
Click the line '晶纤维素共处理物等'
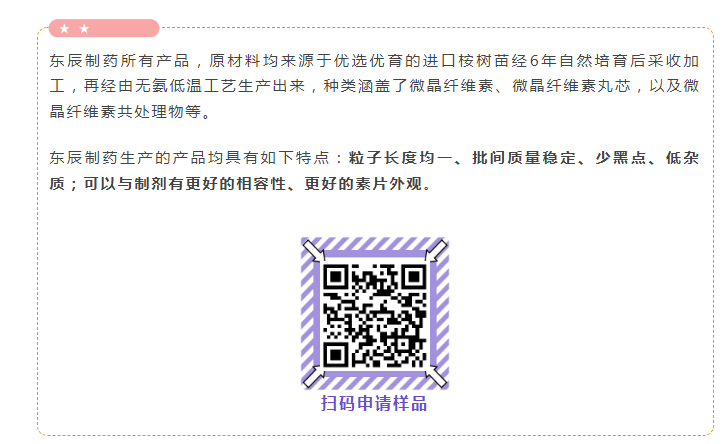pyautogui.click(x=125, y=112)
